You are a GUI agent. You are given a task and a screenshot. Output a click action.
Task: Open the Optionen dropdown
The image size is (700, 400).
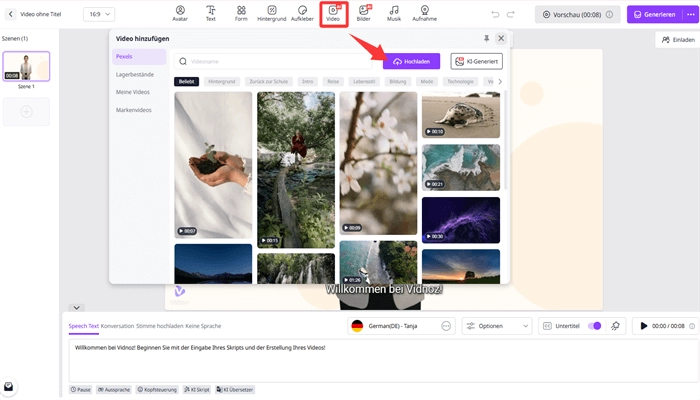(x=497, y=326)
